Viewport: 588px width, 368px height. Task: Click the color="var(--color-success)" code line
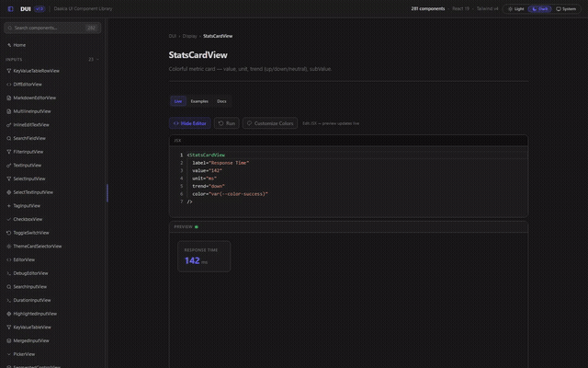pos(230,194)
